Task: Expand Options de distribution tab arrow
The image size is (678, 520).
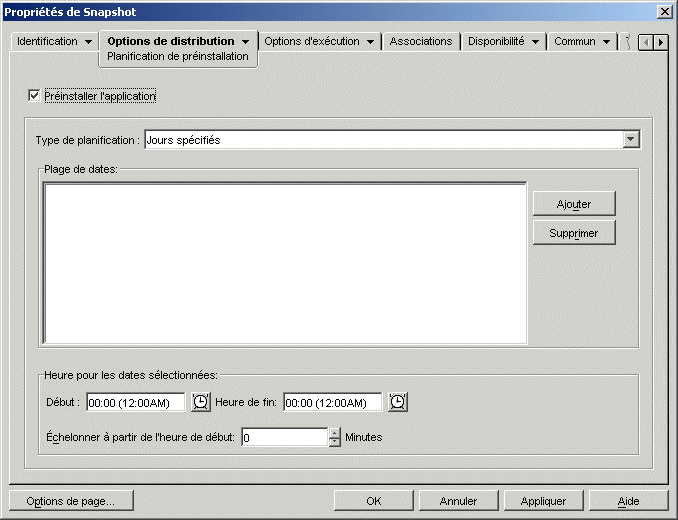Action: click(245, 42)
